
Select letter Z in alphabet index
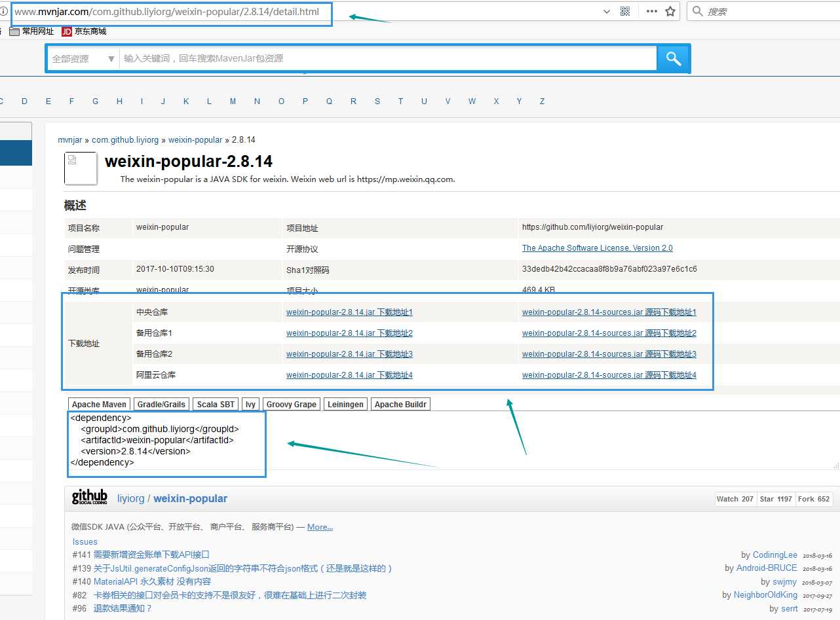click(x=542, y=101)
